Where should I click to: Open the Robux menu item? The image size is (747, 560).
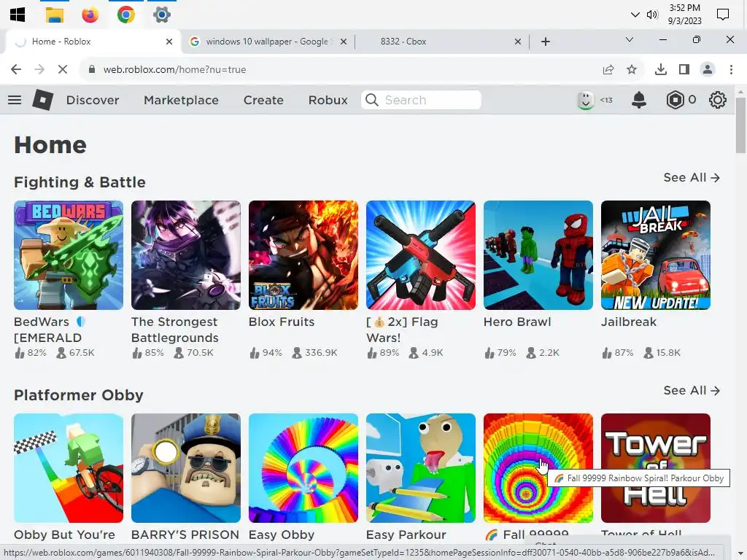[328, 100]
